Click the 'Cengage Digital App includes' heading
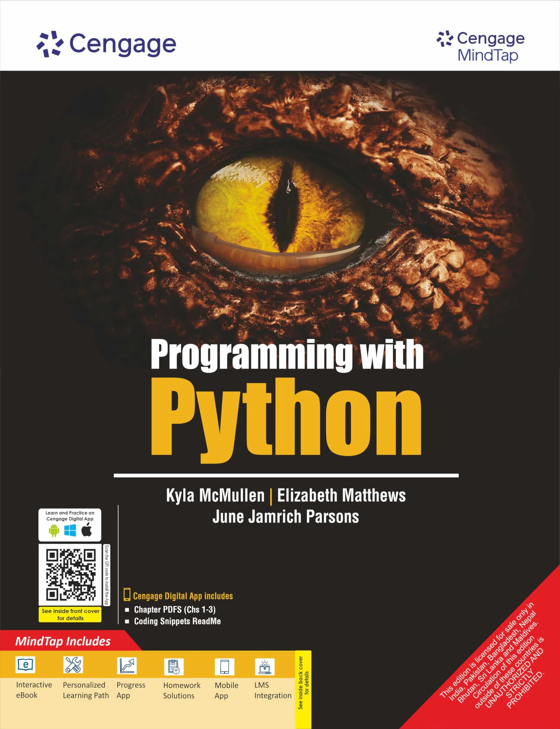Image resolution: width=560 pixels, height=729 pixels. click(x=183, y=596)
